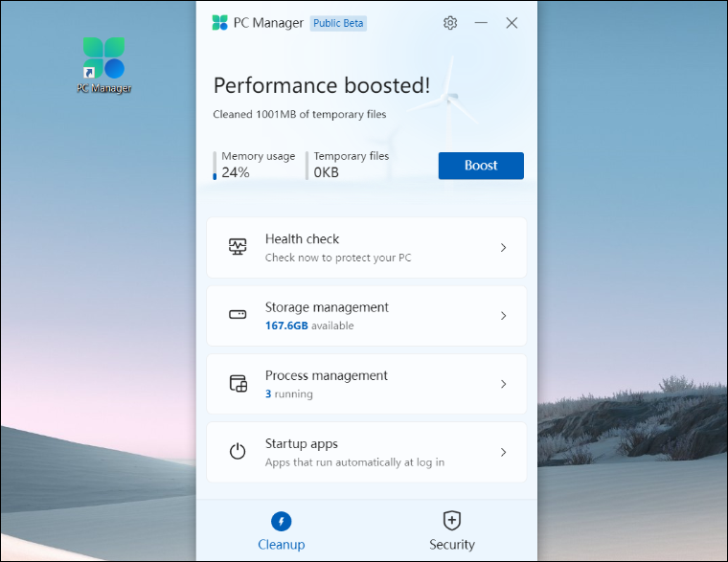Screen dimensions: 728x562
Task: Click the Public Beta badge
Action: click(338, 23)
